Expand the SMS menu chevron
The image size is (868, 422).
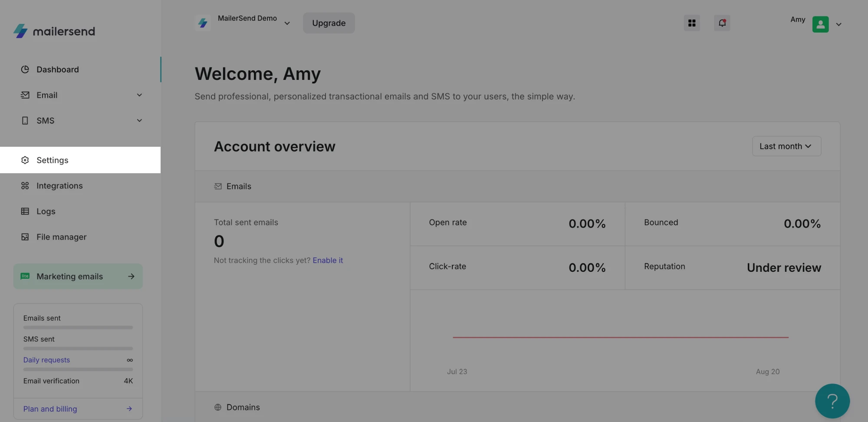[x=139, y=121]
